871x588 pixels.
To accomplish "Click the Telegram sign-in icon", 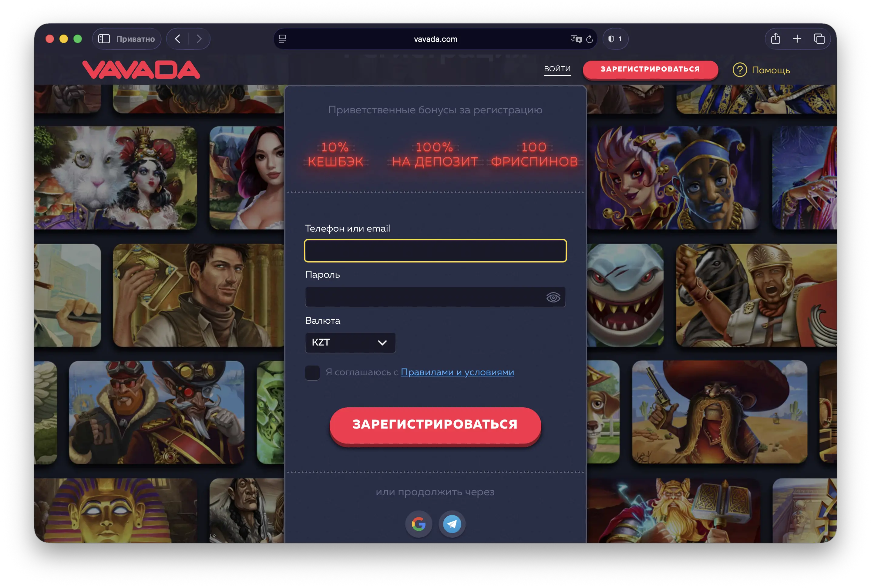I will click(x=452, y=523).
